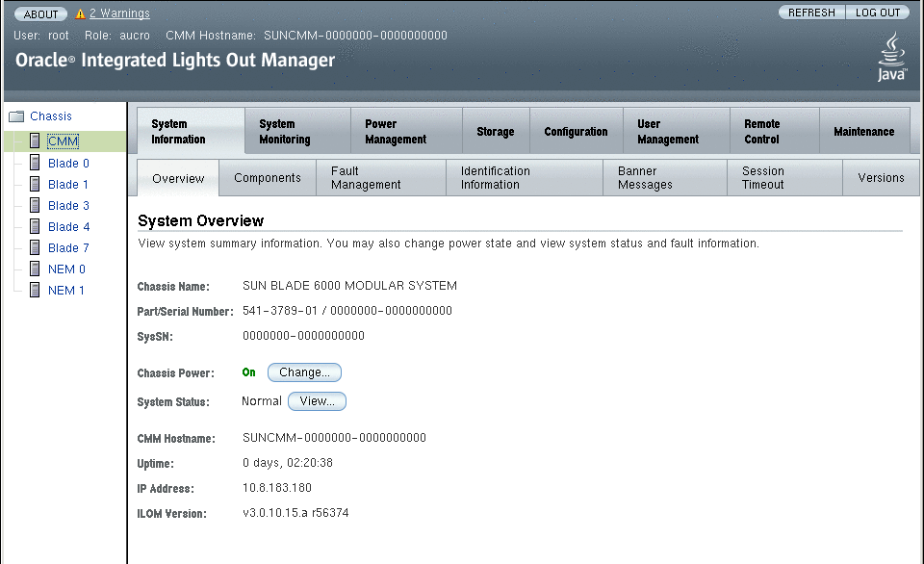The width and height of the screenshot is (924, 564).
Task: Click ILOM version value 'v3.0.10.15.a r56374'
Action: tap(295, 513)
